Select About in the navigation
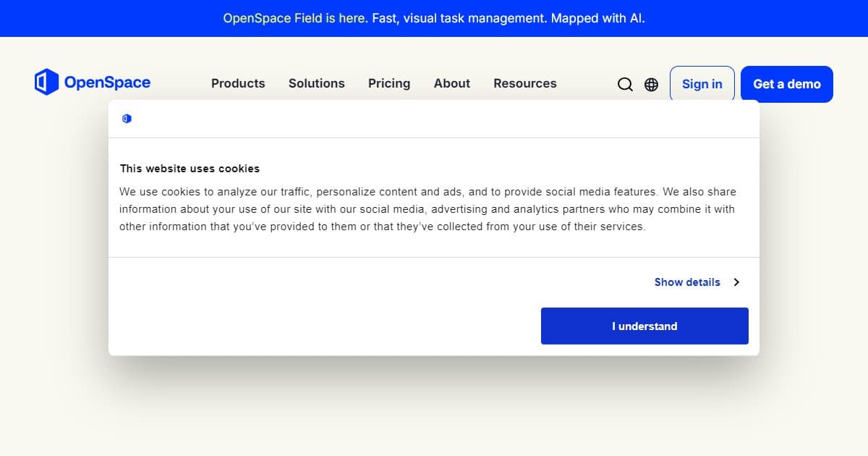The height and width of the screenshot is (456, 868). pos(451,84)
